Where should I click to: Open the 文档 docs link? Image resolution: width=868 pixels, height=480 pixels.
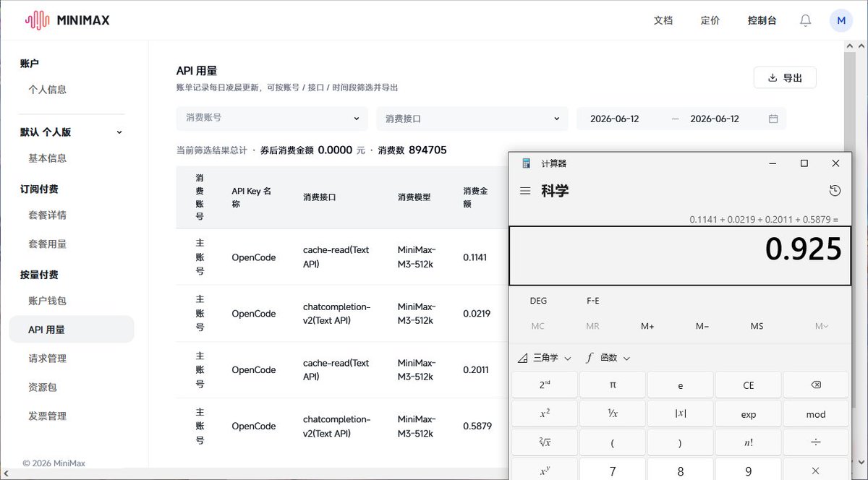coord(663,21)
